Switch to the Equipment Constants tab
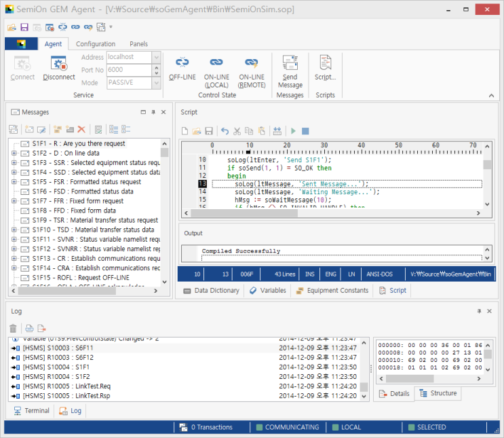504x438 pixels. tap(332, 291)
